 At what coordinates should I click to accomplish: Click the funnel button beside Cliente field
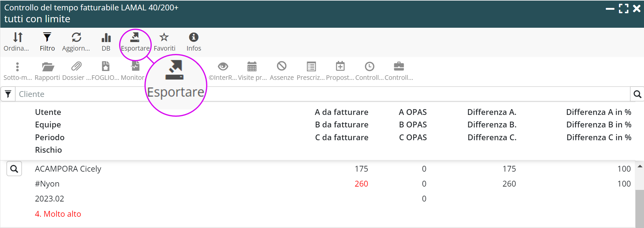coord(8,94)
